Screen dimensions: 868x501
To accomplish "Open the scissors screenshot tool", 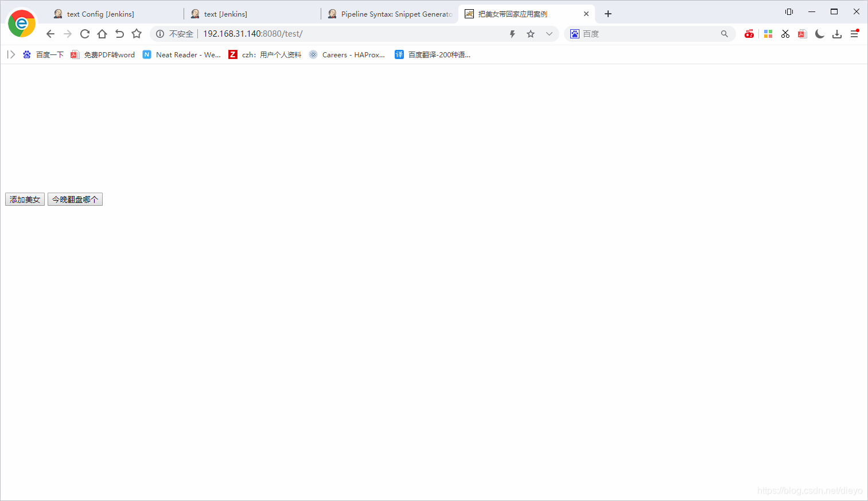I will click(x=785, y=34).
